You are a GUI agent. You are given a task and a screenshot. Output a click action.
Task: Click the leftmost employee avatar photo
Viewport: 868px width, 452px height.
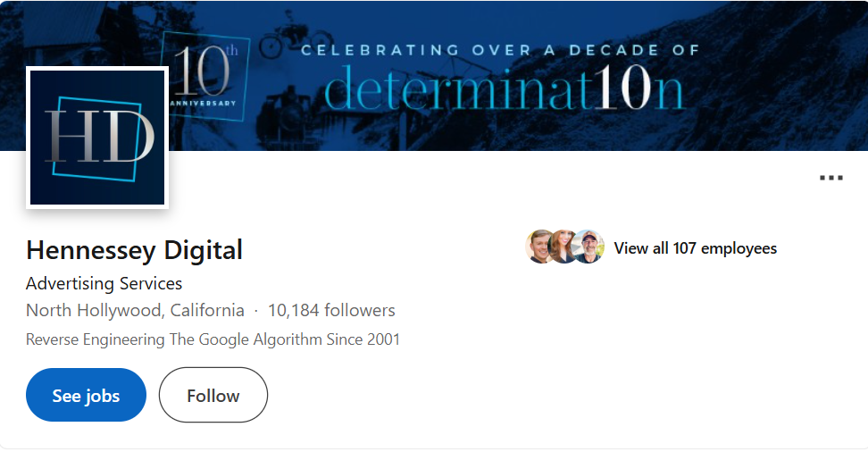(x=541, y=247)
